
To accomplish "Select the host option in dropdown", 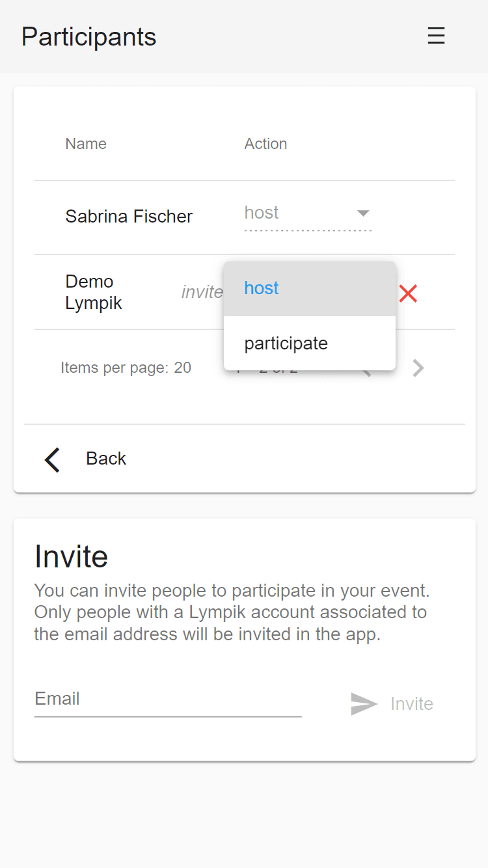I will pos(310,288).
